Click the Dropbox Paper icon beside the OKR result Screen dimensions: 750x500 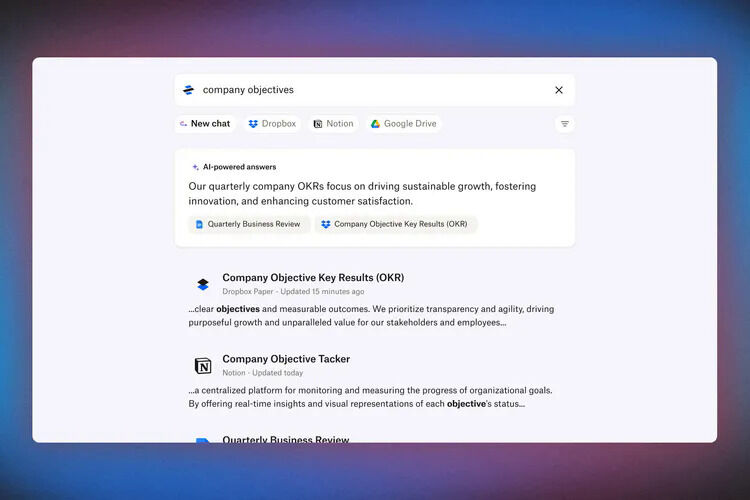(x=203, y=284)
